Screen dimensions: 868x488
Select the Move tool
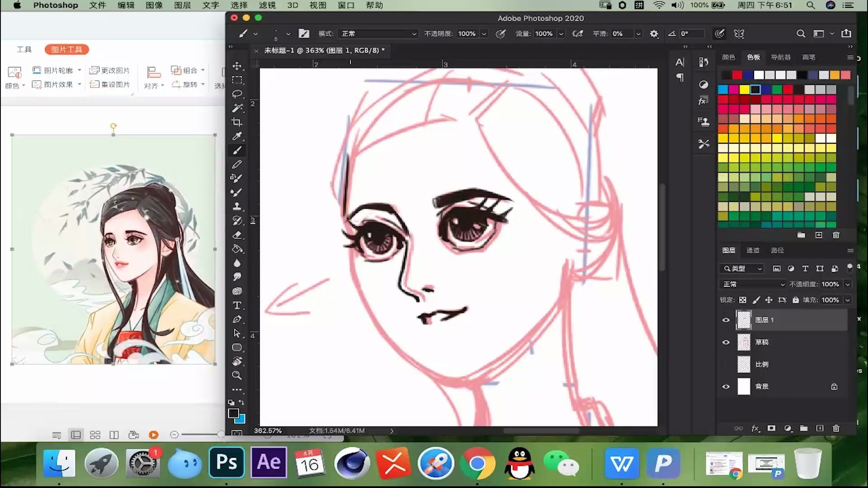tap(237, 66)
